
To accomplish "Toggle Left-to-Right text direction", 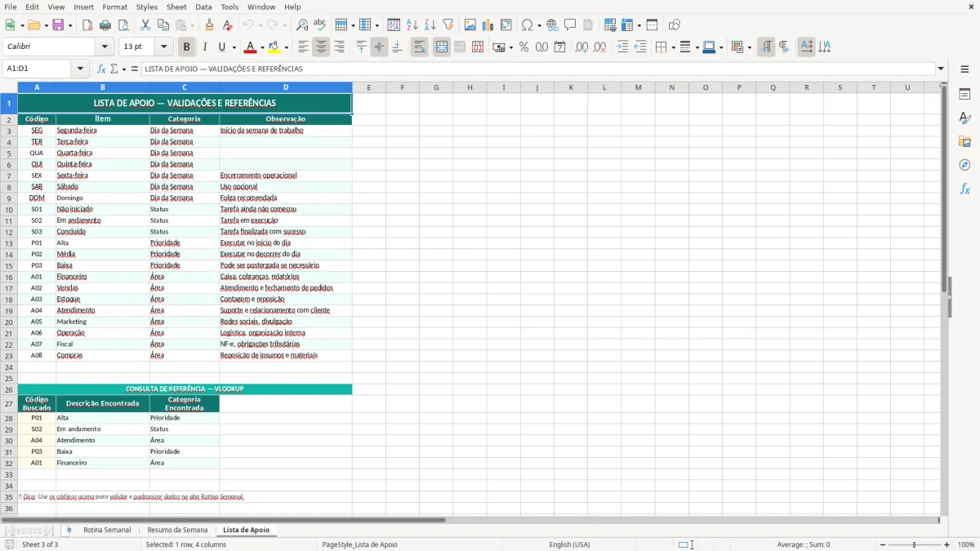I will (x=766, y=47).
